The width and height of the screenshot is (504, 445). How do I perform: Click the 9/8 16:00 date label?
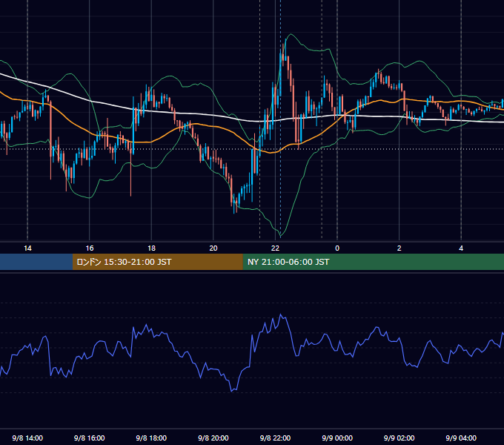(90, 438)
